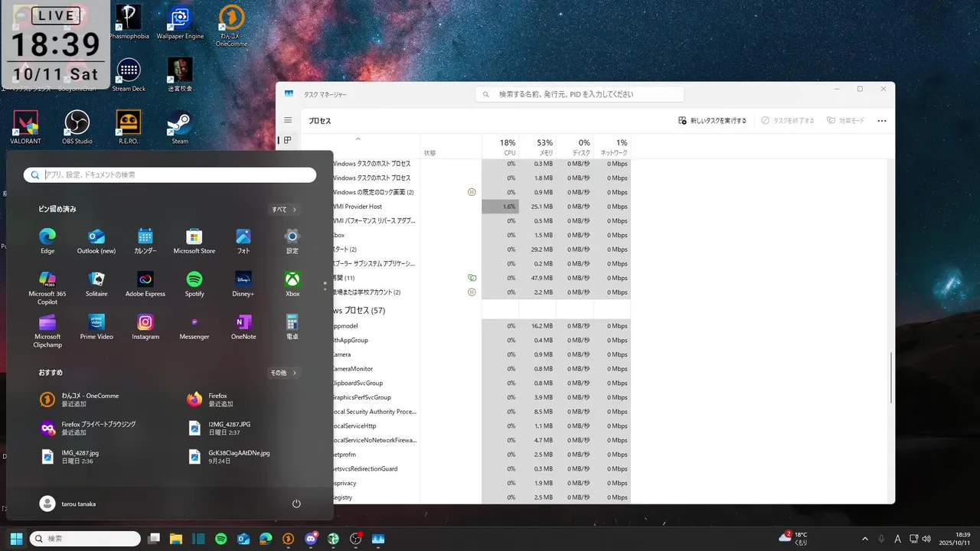Click the Task Manager process search box
Viewport: 980px width, 551px height.
pos(580,94)
